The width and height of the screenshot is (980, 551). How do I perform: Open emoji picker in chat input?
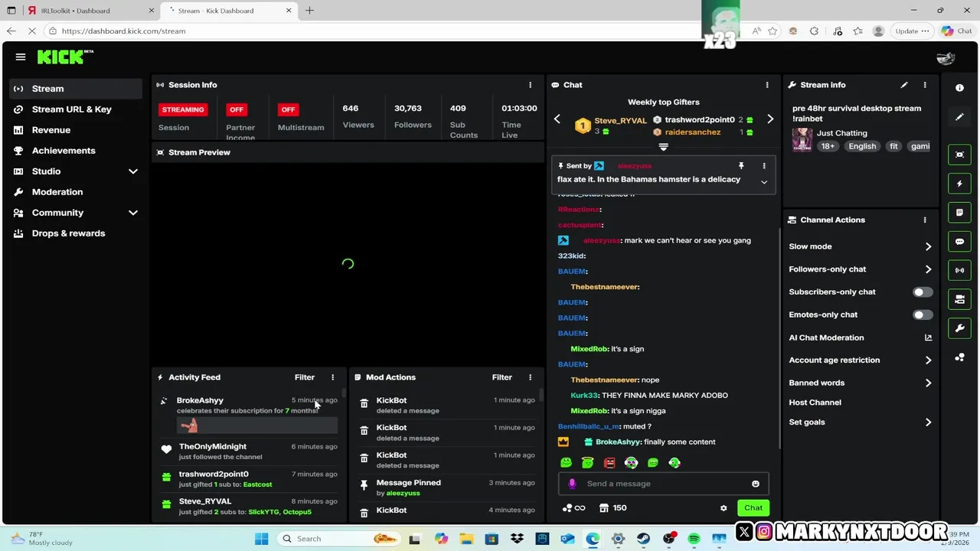pyautogui.click(x=756, y=484)
